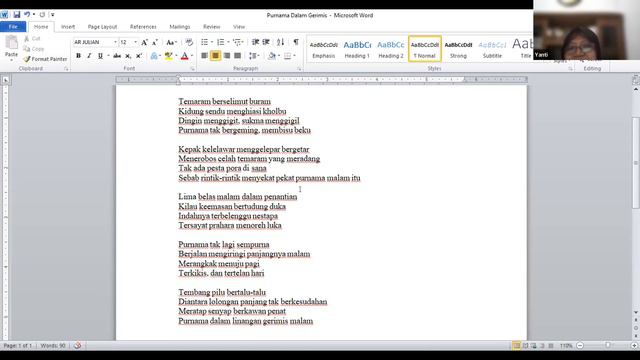Open the font name dropdown
Screen dimensions: 640x360
coord(115,42)
